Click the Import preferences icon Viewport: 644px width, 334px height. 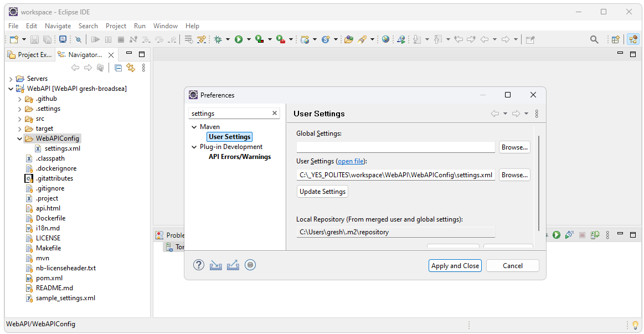point(215,265)
